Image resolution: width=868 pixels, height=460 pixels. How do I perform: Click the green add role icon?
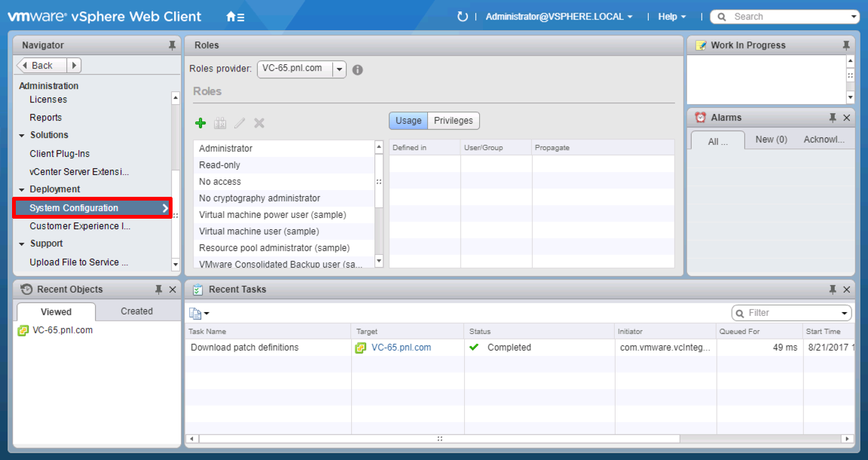point(200,123)
